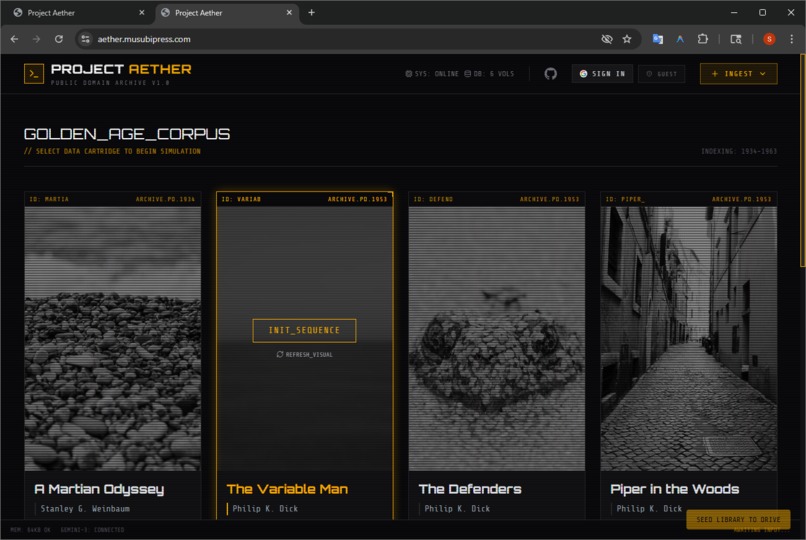Open the GitHub repository icon
This screenshot has height=540, width=806.
click(551, 74)
